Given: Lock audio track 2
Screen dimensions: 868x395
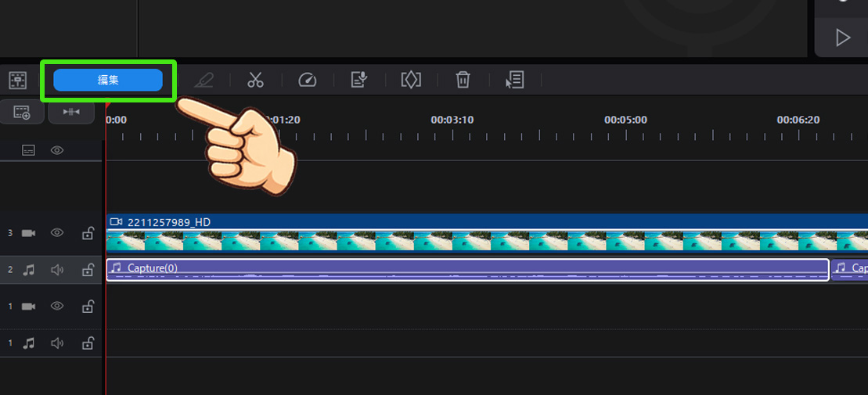Looking at the screenshot, I should (x=88, y=270).
